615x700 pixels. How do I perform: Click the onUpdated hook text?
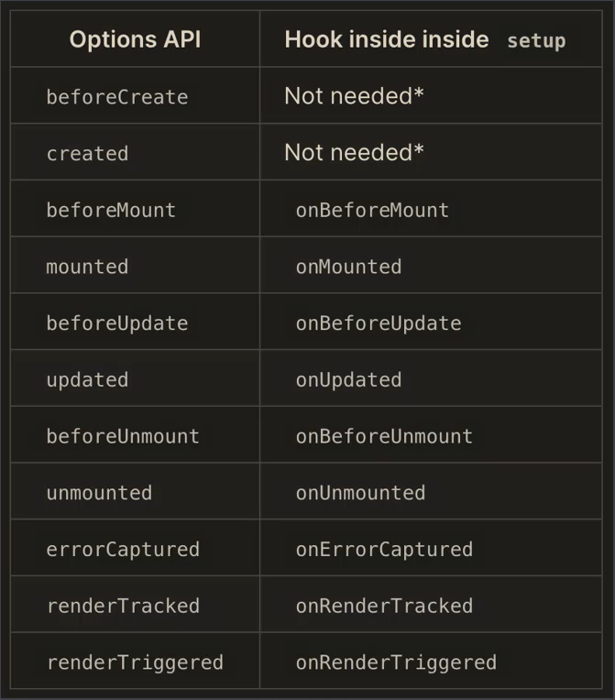[348, 380]
